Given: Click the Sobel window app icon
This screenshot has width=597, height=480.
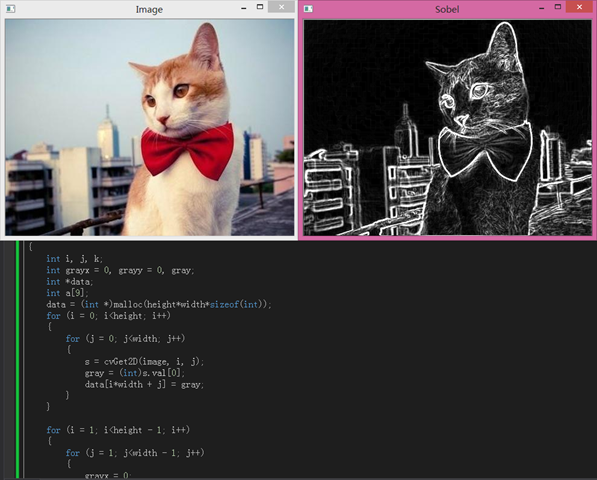Looking at the screenshot, I should [308, 8].
